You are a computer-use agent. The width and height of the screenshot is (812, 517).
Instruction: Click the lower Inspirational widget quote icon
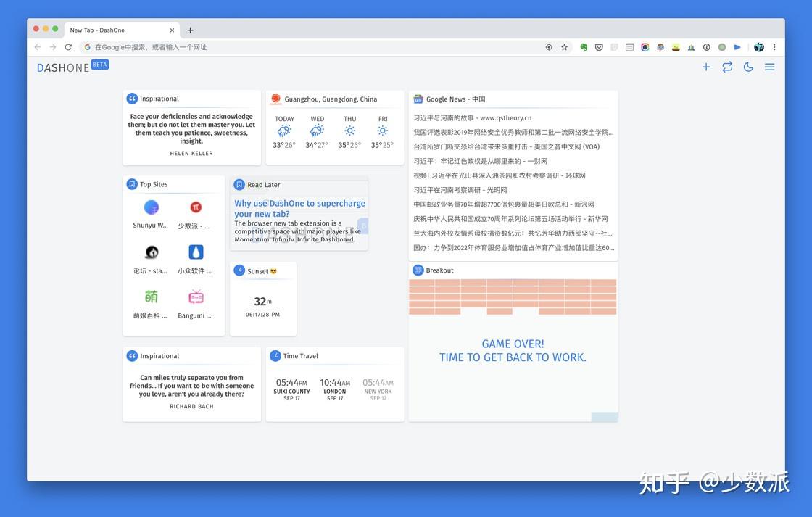click(x=132, y=356)
